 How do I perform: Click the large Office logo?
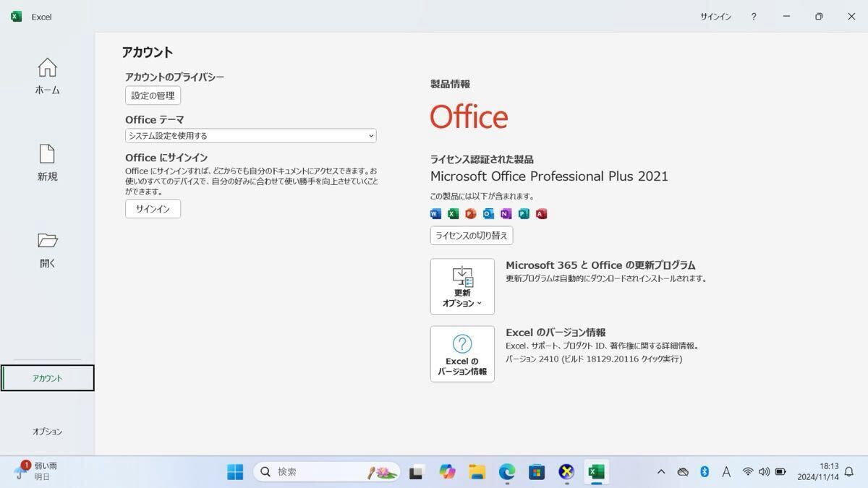pos(469,116)
